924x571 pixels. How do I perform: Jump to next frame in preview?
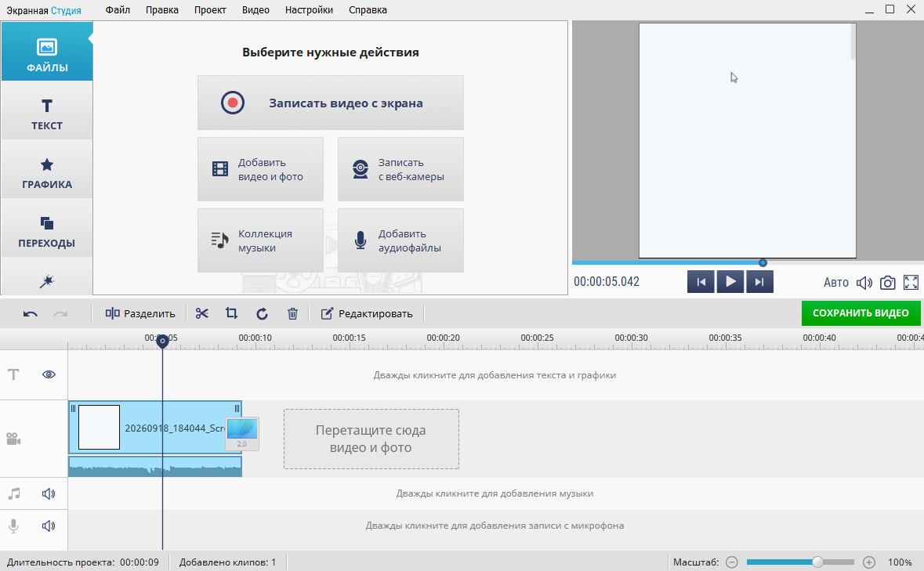[x=759, y=282]
